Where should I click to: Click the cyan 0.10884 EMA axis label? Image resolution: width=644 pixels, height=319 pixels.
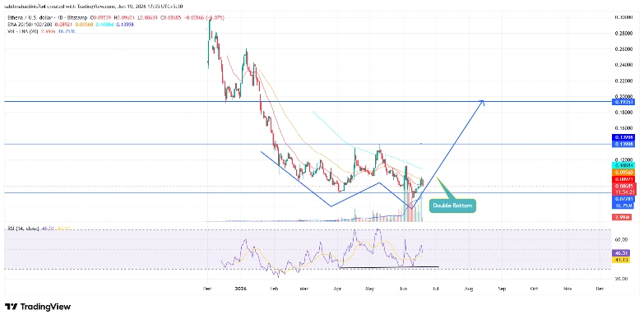pos(623,165)
